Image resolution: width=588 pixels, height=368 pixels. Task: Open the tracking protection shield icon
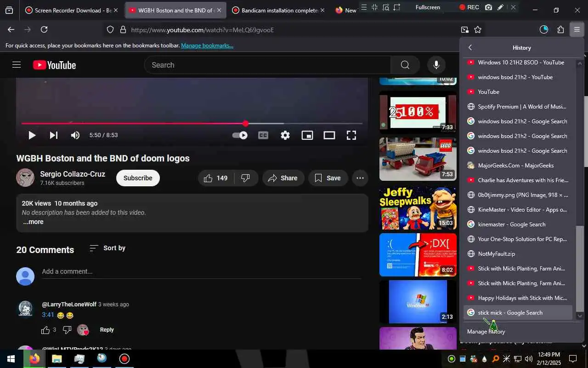point(110,30)
